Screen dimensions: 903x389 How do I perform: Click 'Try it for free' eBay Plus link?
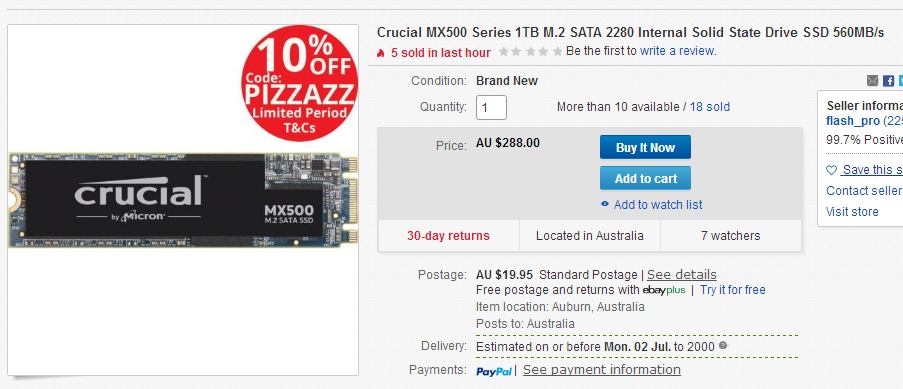point(733,290)
